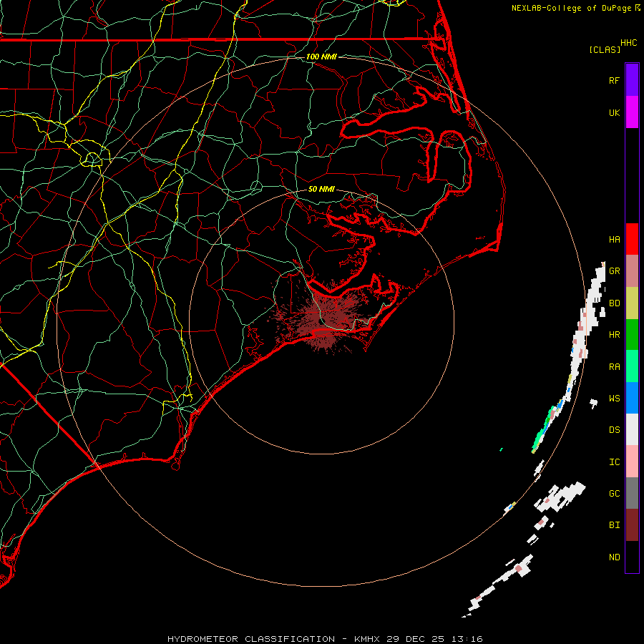Select the GC ground clutter gray swatch
644x644 pixels.
(632, 493)
